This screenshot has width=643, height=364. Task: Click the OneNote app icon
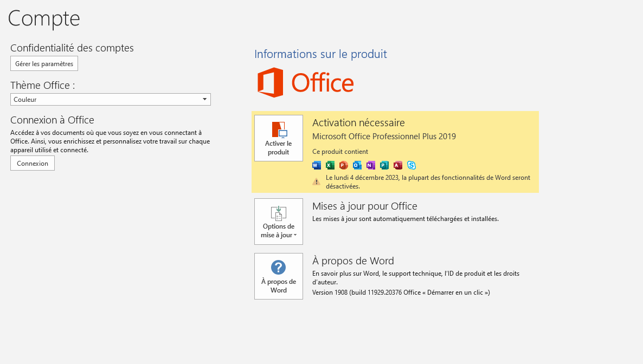pos(371,165)
